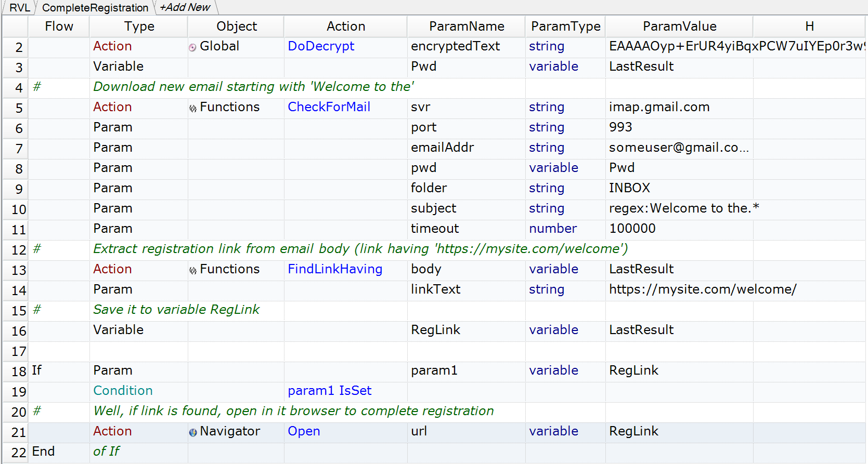The height and width of the screenshot is (464, 868).
Task: Click the Functions icon beside CheckForMail
Action: point(192,108)
